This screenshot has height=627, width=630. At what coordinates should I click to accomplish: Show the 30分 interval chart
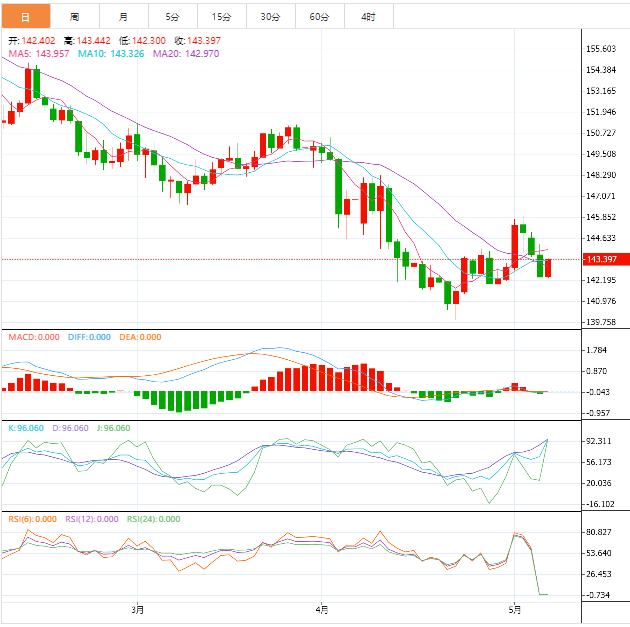point(270,17)
